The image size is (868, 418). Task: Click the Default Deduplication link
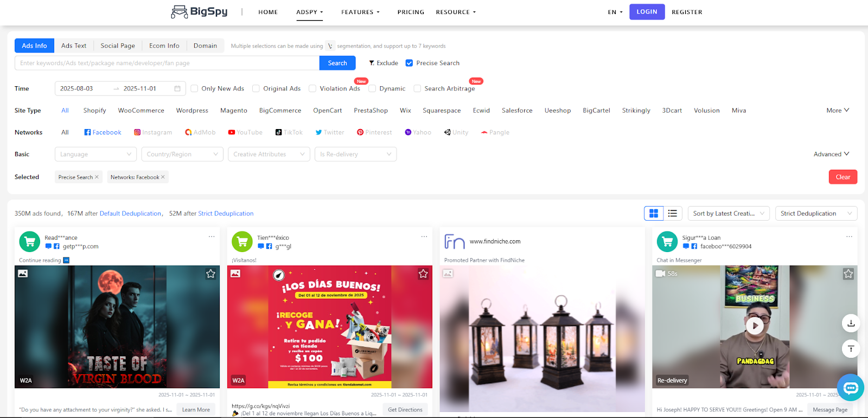[x=130, y=214]
